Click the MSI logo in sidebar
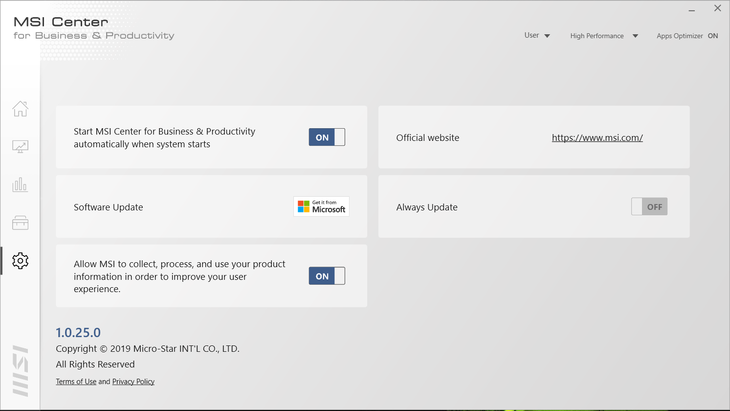The image size is (730, 411). (20, 370)
